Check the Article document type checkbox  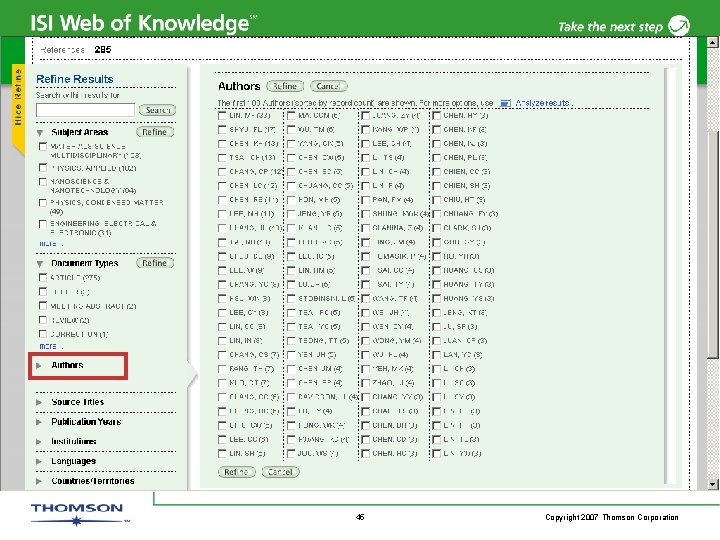pos(43,277)
